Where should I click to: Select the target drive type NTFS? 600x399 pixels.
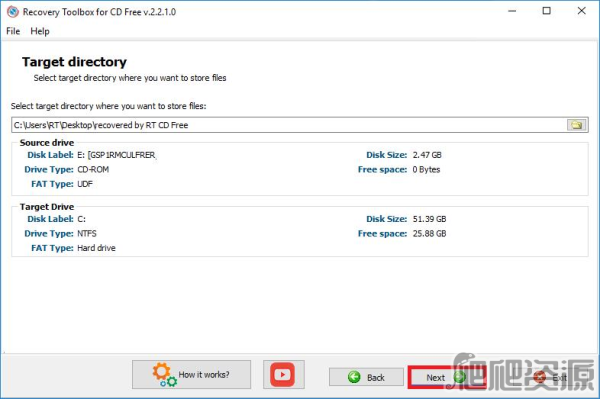tap(87, 234)
